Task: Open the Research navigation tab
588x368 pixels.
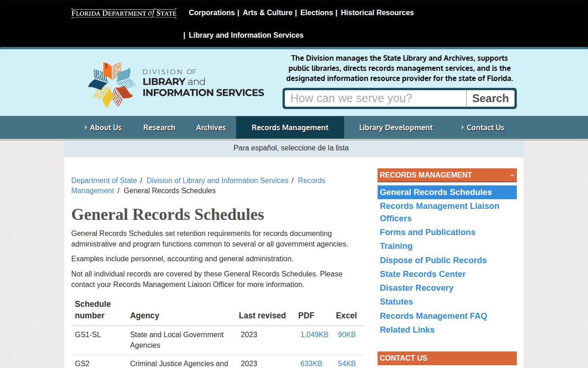Action: coord(159,127)
